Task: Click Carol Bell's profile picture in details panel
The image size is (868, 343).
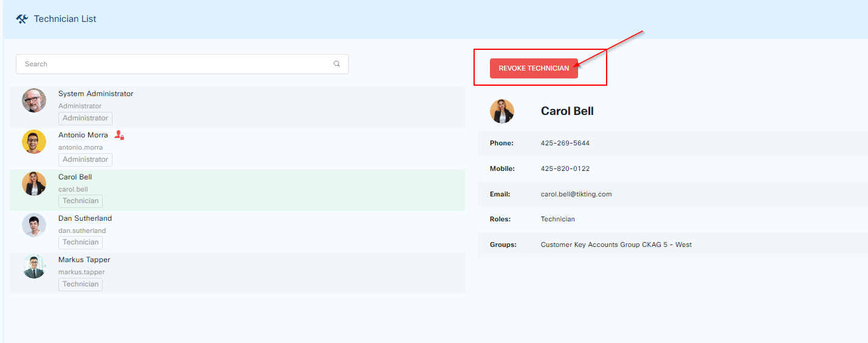Action: pos(502,111)
